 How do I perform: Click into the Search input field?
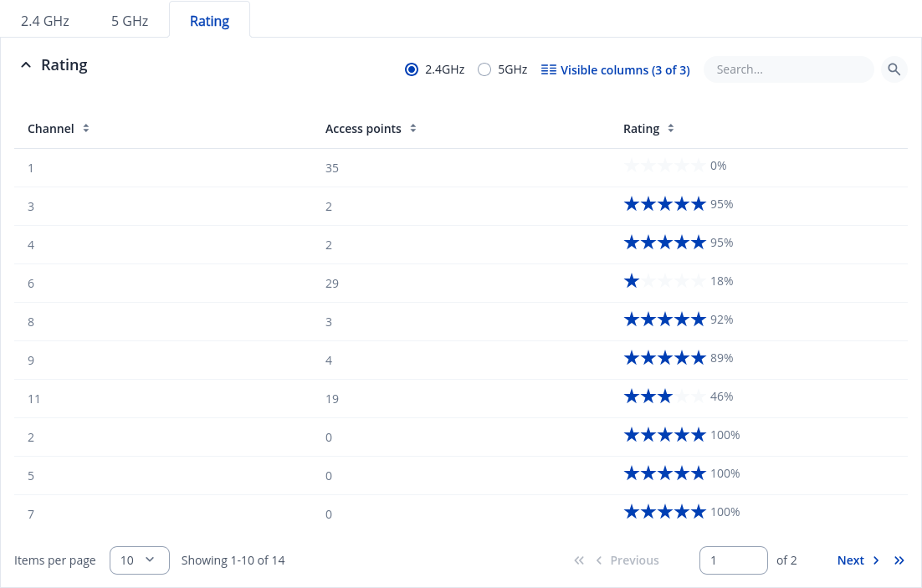[x=788, y=69]
